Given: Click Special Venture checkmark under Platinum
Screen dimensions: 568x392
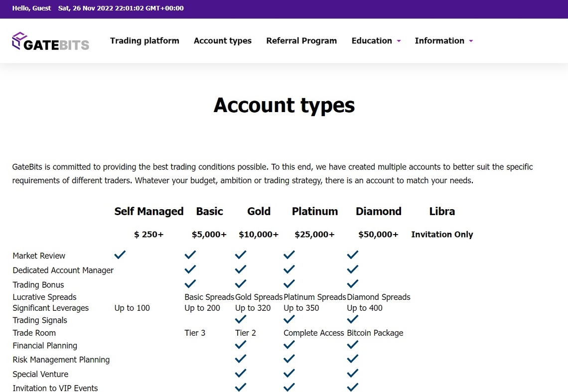Looking at the screenshot, I should click(x=289, y=373).
